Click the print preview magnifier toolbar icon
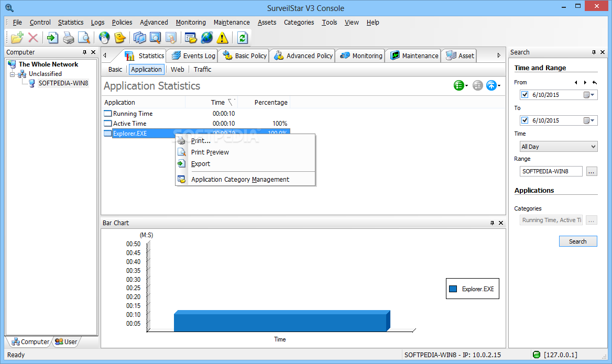The height and width of the screenshot is (364, 612). (84, 38)
